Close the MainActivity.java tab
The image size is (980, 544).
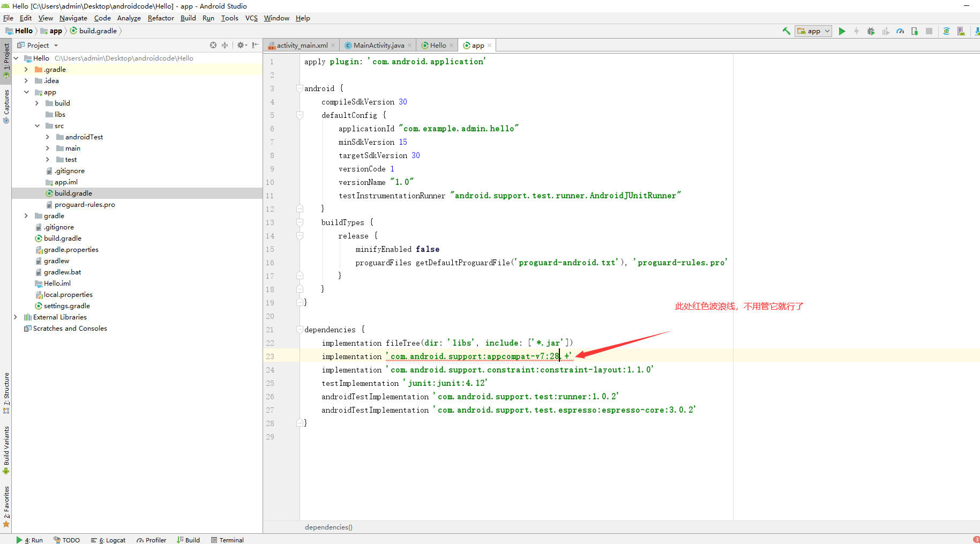pyautogui.click(x=410, y=46)
